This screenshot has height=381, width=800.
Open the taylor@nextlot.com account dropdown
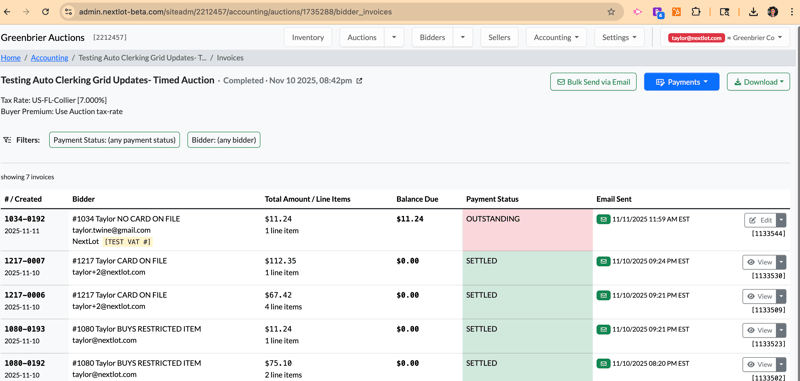725,37
